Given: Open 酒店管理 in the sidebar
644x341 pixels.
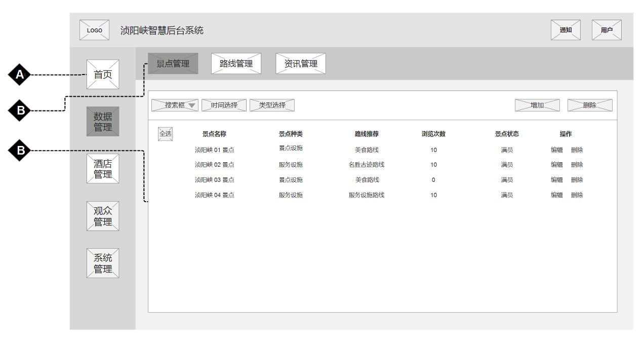Looking at the screenshot, I should [x=103, y=169].
